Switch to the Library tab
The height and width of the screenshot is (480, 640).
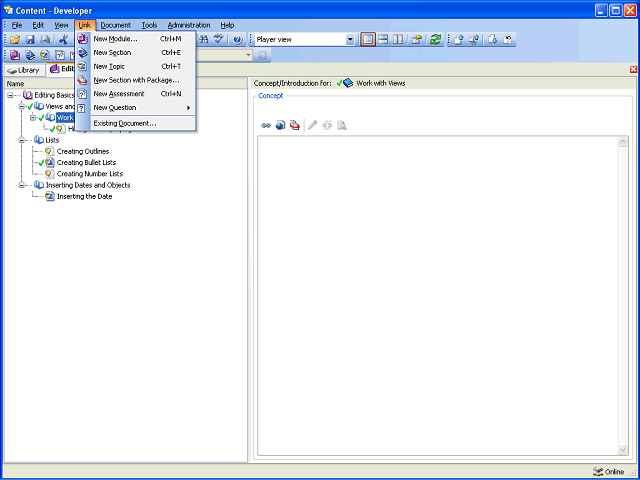(x=24, y=70)
